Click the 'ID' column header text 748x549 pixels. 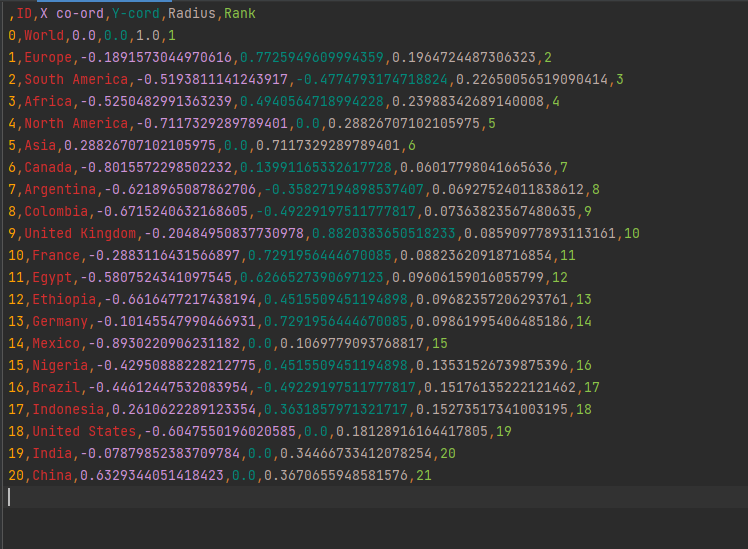pyautogui.click(x=23, y=14)
